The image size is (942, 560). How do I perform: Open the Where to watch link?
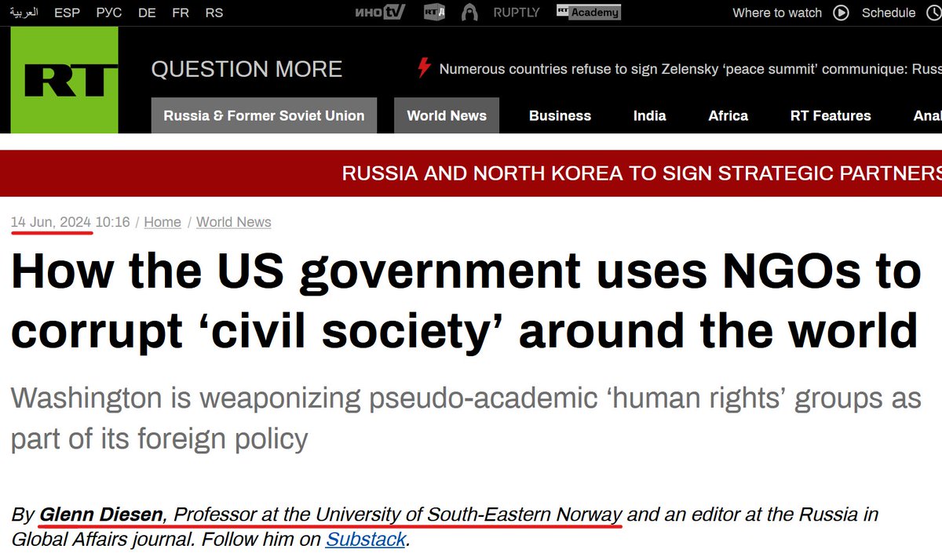click(777, 13)
